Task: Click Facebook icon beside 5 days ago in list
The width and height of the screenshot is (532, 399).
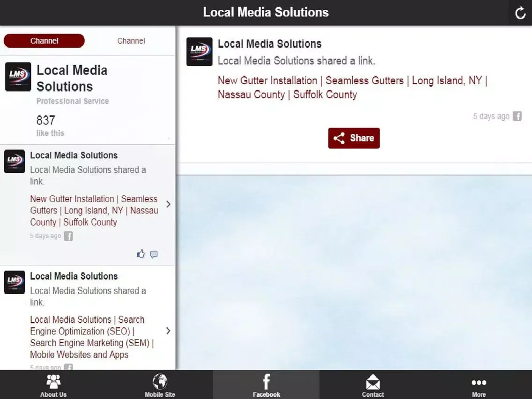Action: click(68, 236)
